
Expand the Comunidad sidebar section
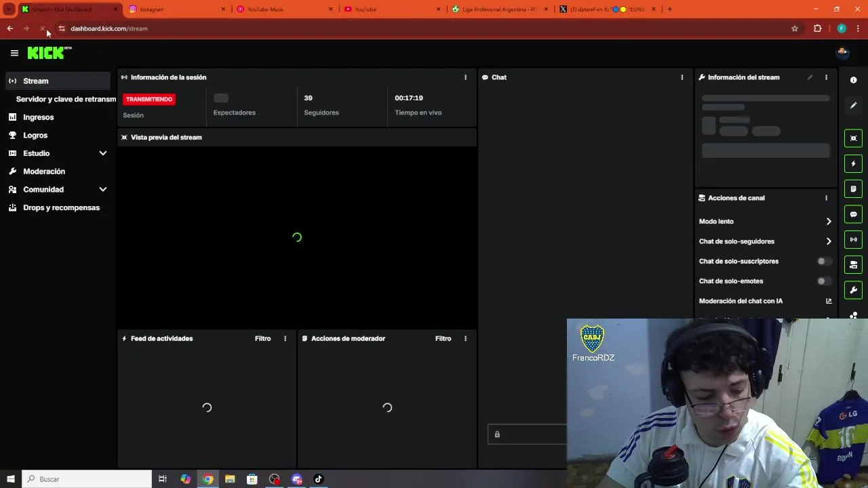(103, 190)
